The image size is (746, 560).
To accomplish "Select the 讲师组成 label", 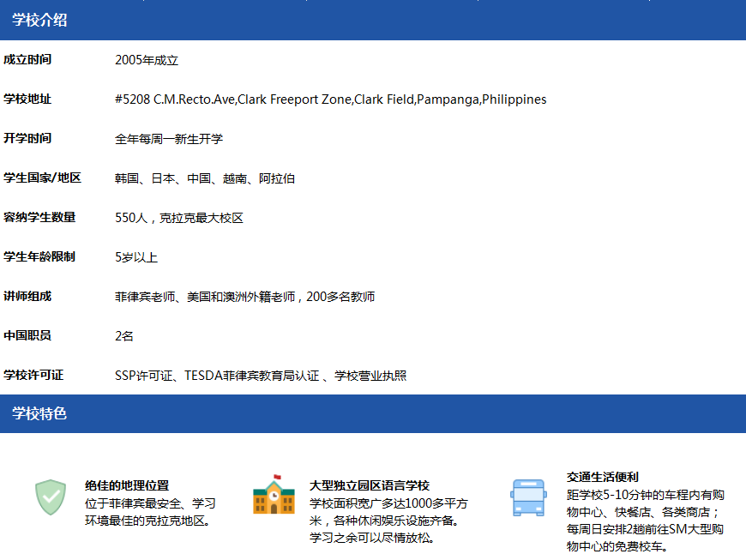I will tap(27, 297).
